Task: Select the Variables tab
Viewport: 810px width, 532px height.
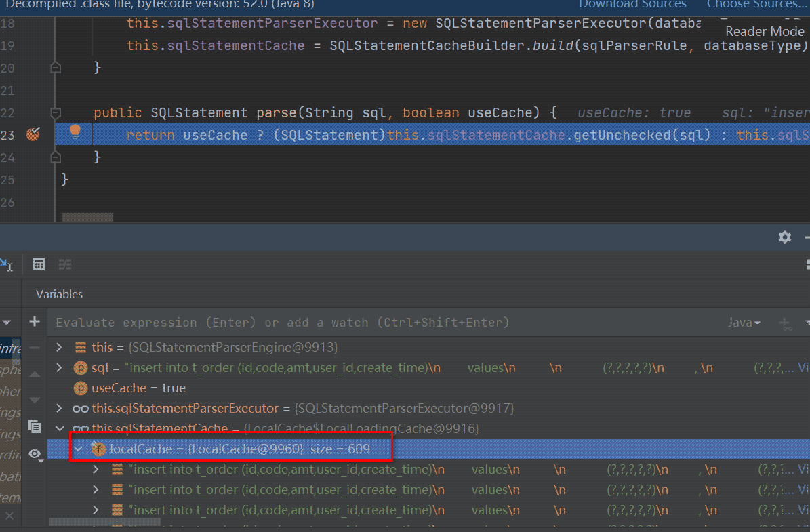Action: tap(59, 294)
